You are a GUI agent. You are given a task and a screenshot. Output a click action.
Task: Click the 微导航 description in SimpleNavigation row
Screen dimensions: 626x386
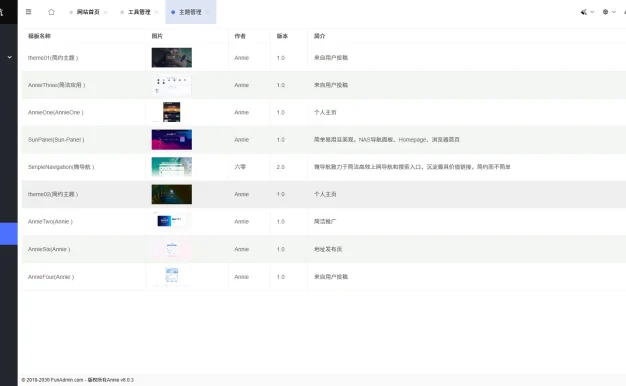(x=412, y=167)
